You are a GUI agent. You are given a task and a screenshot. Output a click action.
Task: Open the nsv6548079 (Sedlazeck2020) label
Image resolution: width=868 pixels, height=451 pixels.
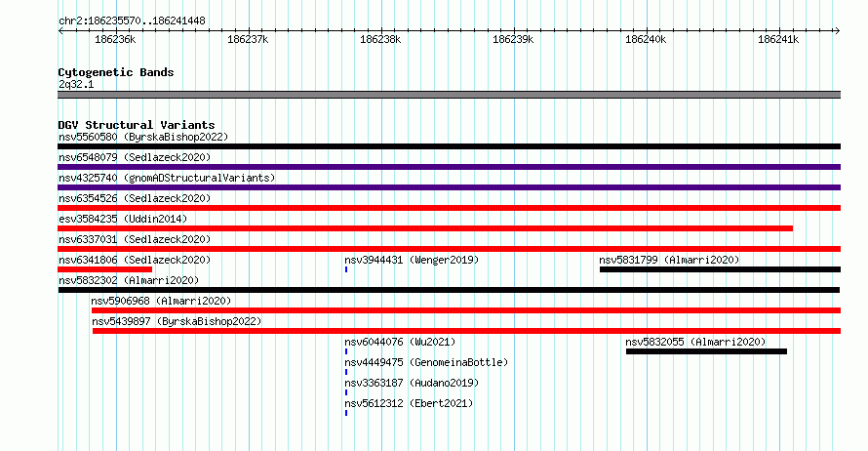pyautogui.click(x=135, y=157)
